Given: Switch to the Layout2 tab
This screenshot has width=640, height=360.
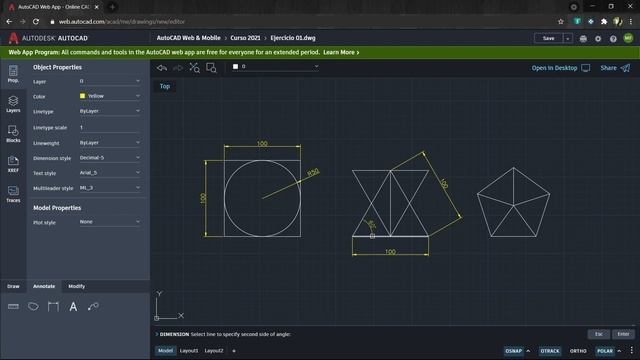Looking at the screenshot, I should tap(214, 351).
